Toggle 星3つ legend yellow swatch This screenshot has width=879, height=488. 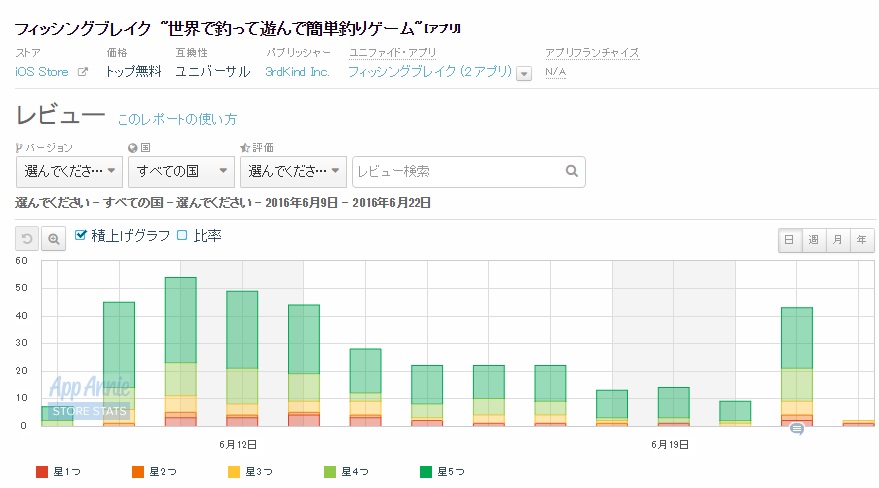[234, 472]
